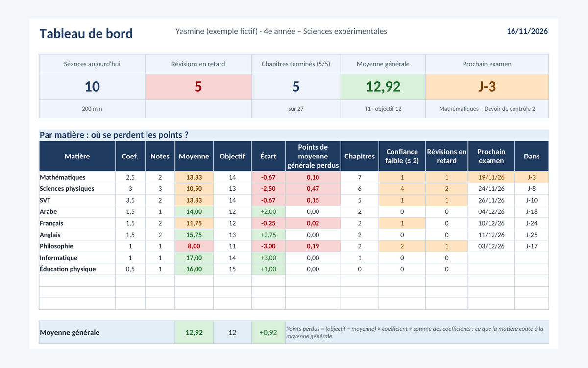The width and height of the screenshot is (588, 368).
Task: Click the "Points perdus = ..." formula note
Action: 417,332
